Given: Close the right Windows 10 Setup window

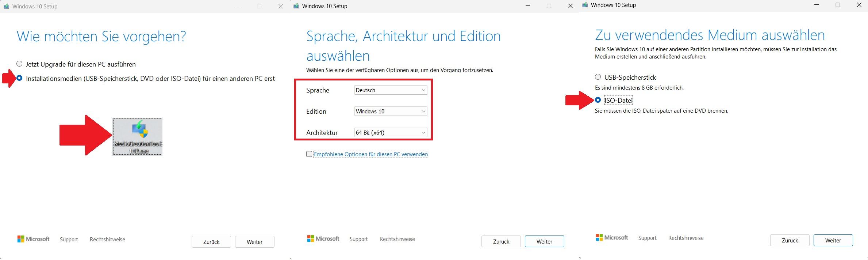Looking at the screenshot, I should point(859,5).
